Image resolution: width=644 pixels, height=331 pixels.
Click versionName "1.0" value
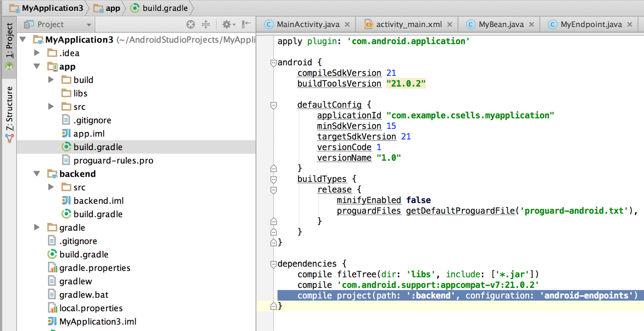pyautogui.click(x=388, y=158)
